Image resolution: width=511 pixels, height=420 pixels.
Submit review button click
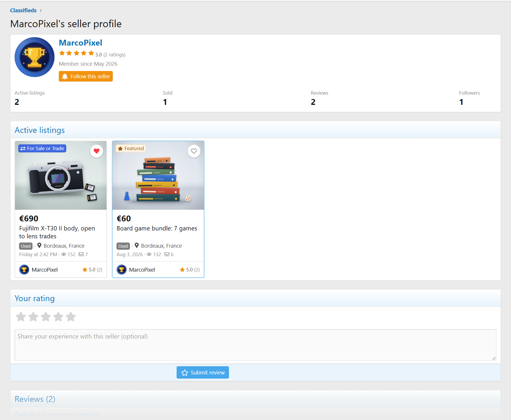203,372
